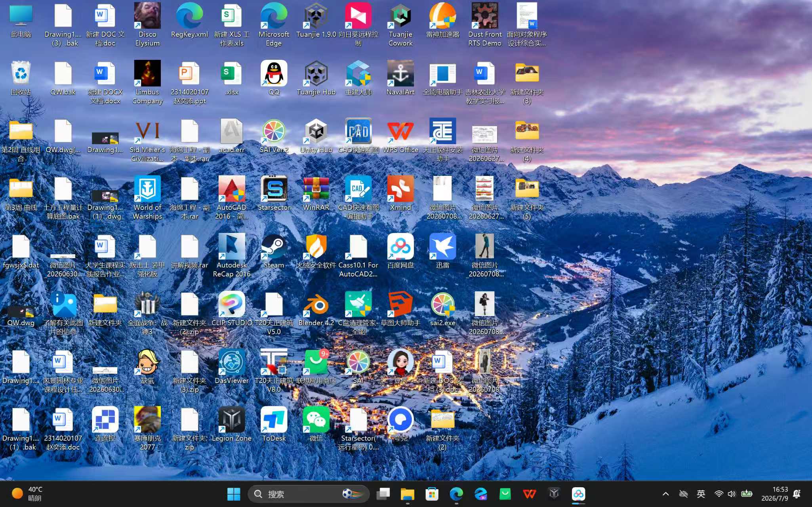Open the 草图大师助手 shortcut
The width and height of the screenshot is (812, 507).
coord(400,309)
